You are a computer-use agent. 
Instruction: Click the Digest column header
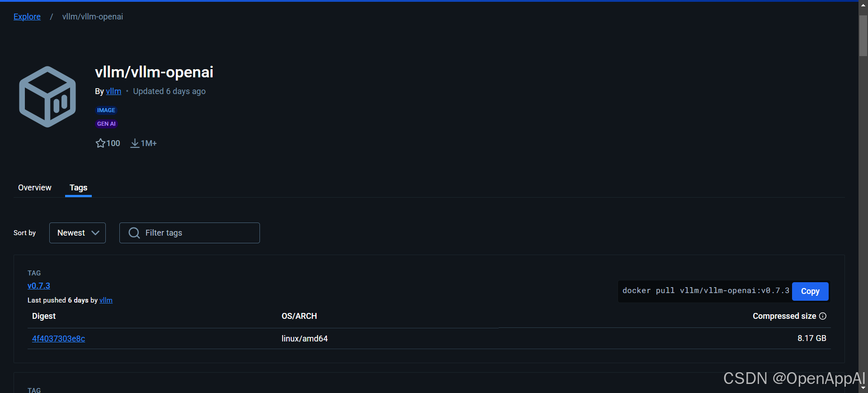(x=44, y=316)
